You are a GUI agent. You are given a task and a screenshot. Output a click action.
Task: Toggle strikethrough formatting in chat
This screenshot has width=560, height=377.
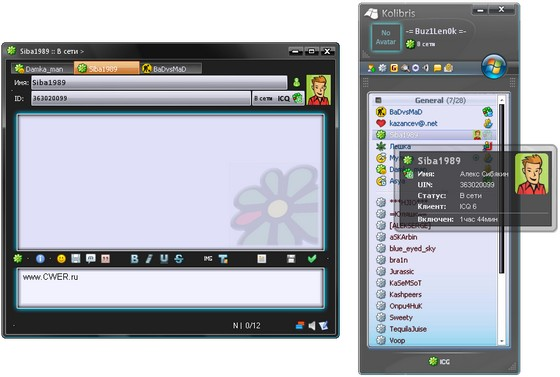click(179, 258)
